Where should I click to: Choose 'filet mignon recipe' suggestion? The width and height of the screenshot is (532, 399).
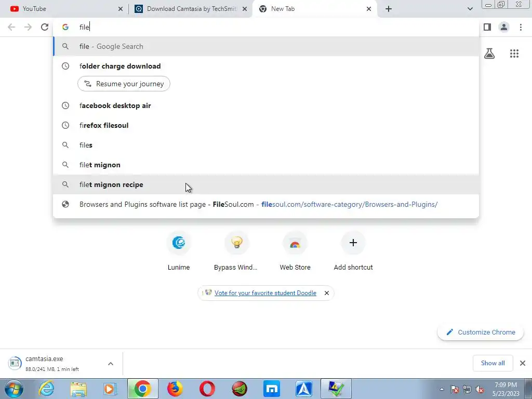(x=266, y=184)
